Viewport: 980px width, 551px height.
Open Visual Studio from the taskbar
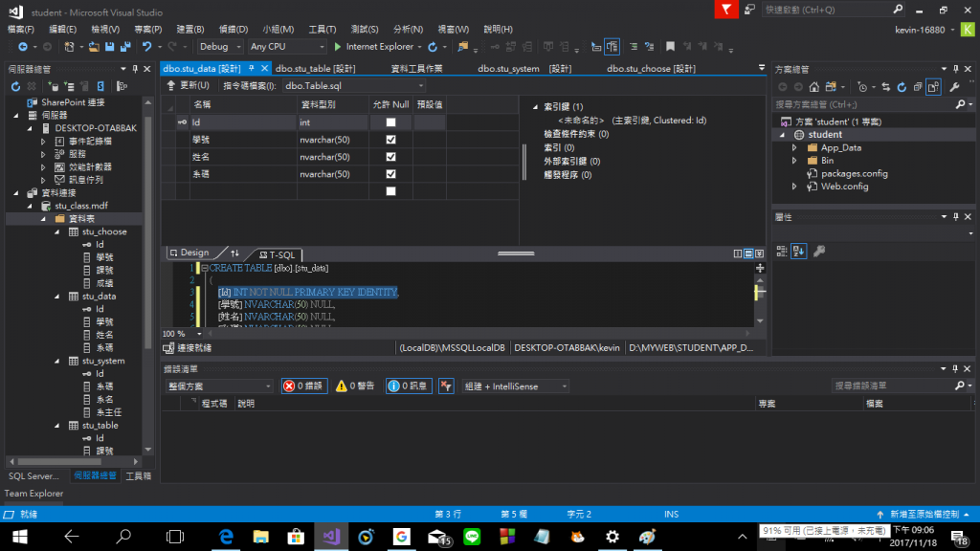(x=331, y=537)
